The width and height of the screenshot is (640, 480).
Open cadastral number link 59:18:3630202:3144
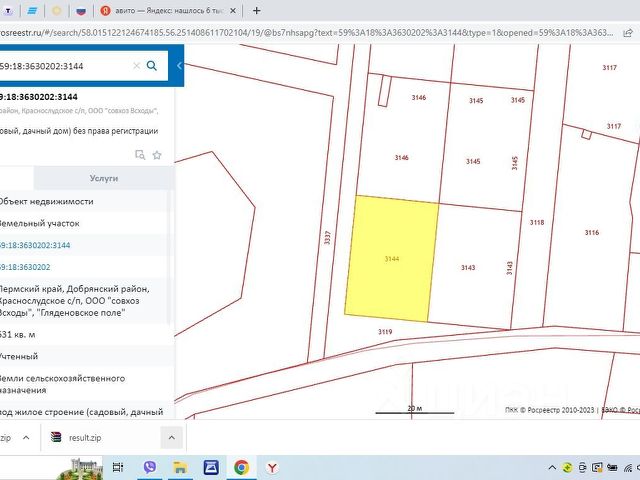[x=35, y=245]
